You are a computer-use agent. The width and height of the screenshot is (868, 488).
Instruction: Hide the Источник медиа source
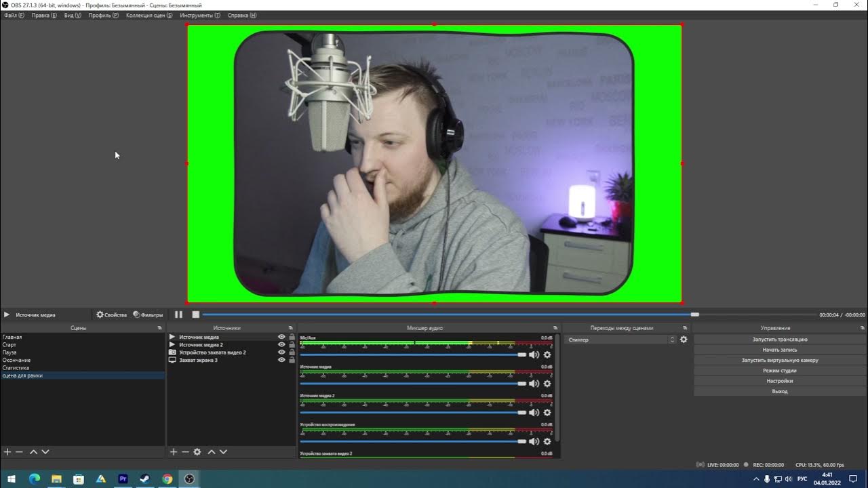281,337
